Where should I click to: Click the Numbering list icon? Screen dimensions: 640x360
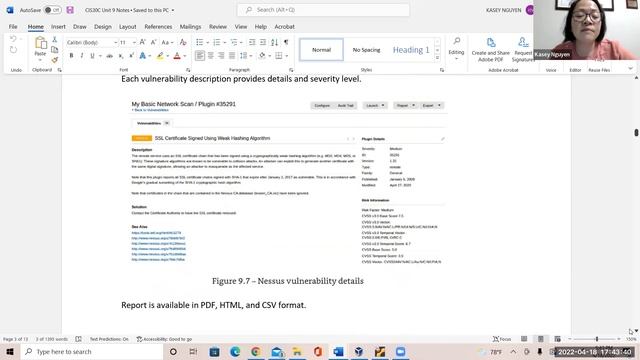217,42
